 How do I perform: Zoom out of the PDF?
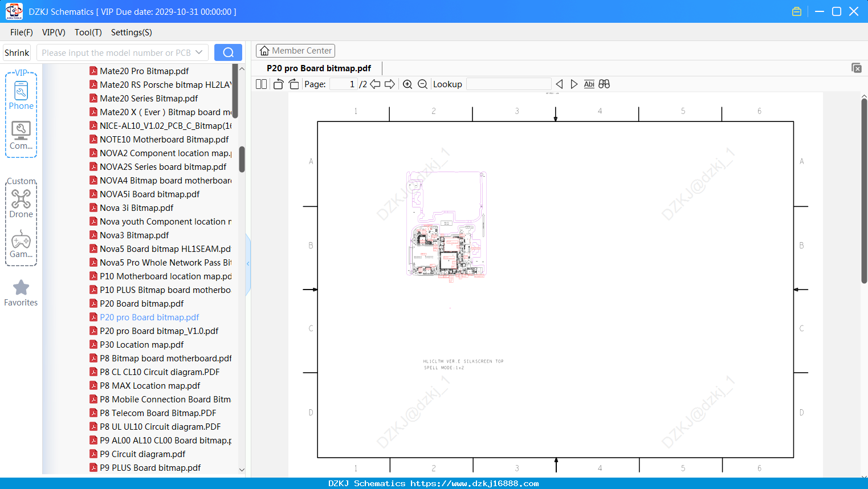[422, 84]
